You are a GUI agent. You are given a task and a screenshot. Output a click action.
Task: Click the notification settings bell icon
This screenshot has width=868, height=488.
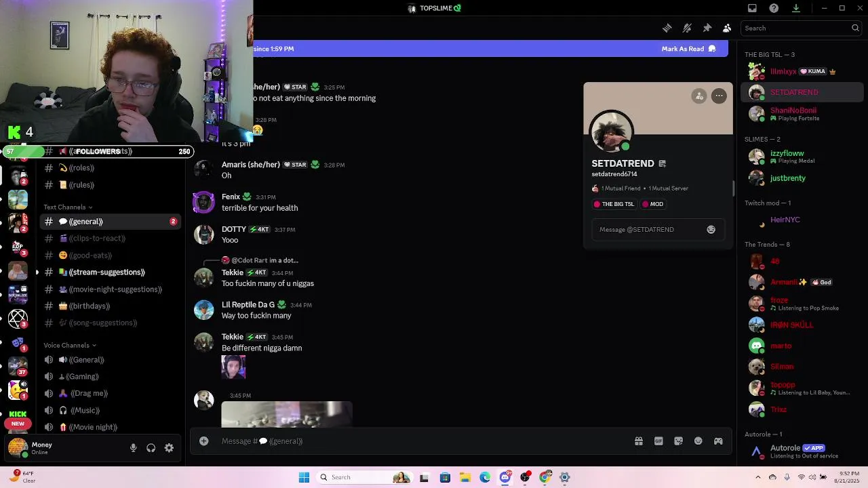point(687,28)
